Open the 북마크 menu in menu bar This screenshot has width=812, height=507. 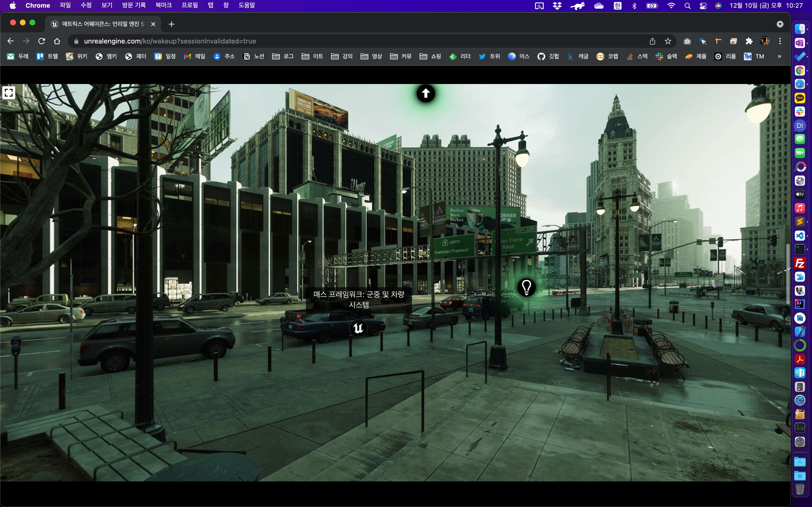coord(163,5)
